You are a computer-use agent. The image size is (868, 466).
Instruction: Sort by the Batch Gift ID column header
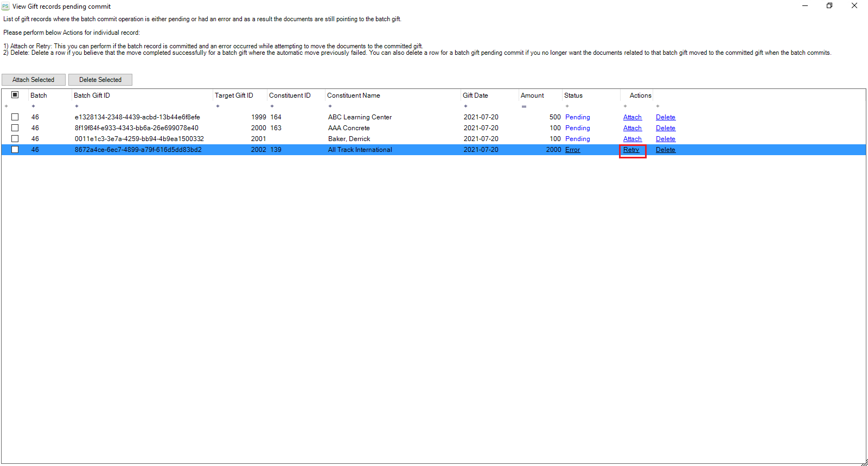tap(92, 95)
